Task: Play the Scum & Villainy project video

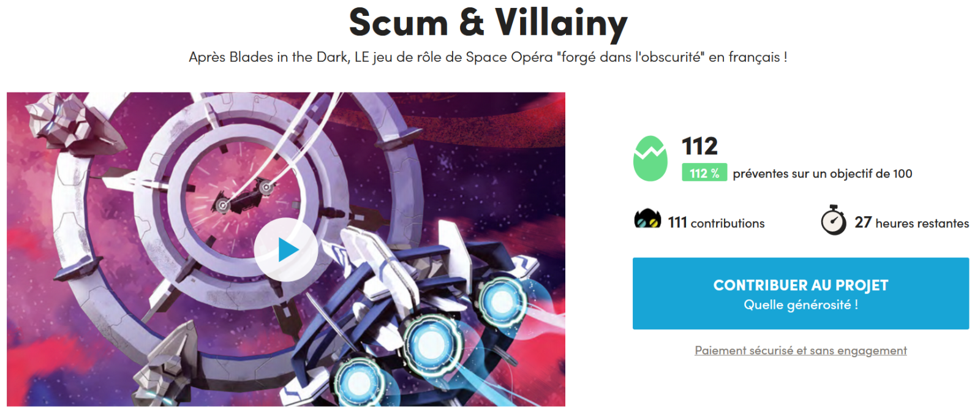Action: click(x=286, y=249)
